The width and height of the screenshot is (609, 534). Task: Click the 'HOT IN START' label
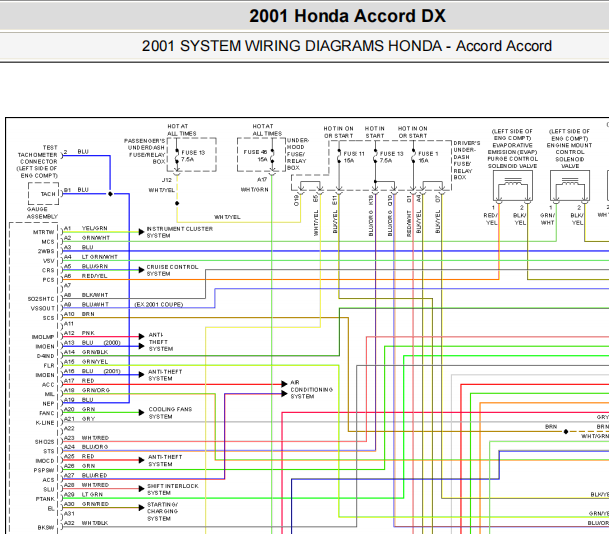click(375, 132)
